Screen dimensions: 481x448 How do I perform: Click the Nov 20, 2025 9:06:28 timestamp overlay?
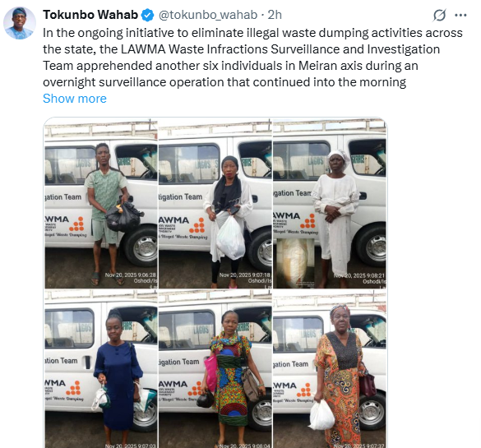click(131, 275)
